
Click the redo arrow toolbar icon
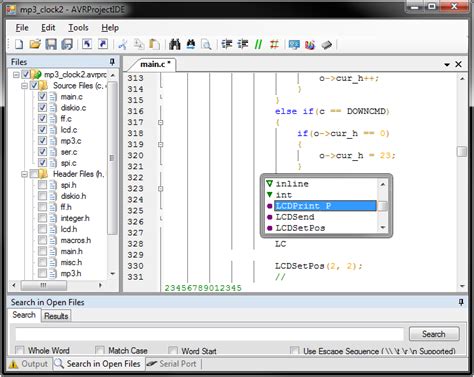click(103, 44)
